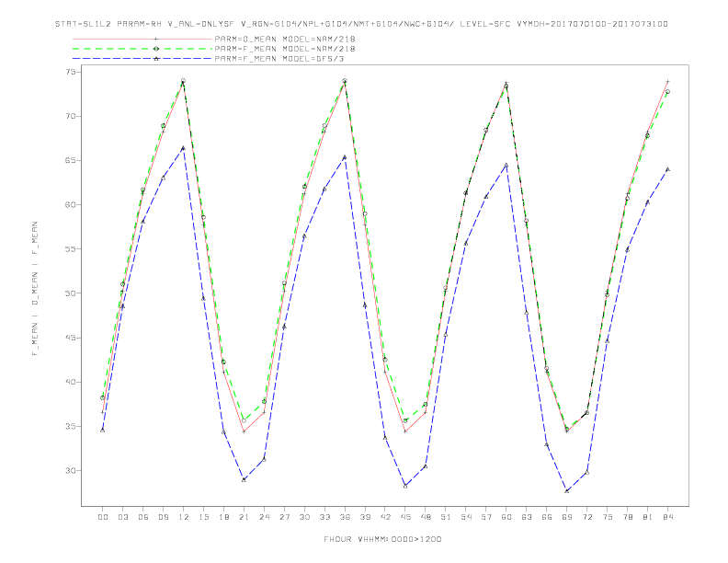Click the x-axis forecast hour label 48
This screenshot has width=728, height=563.
click(426, 517)
